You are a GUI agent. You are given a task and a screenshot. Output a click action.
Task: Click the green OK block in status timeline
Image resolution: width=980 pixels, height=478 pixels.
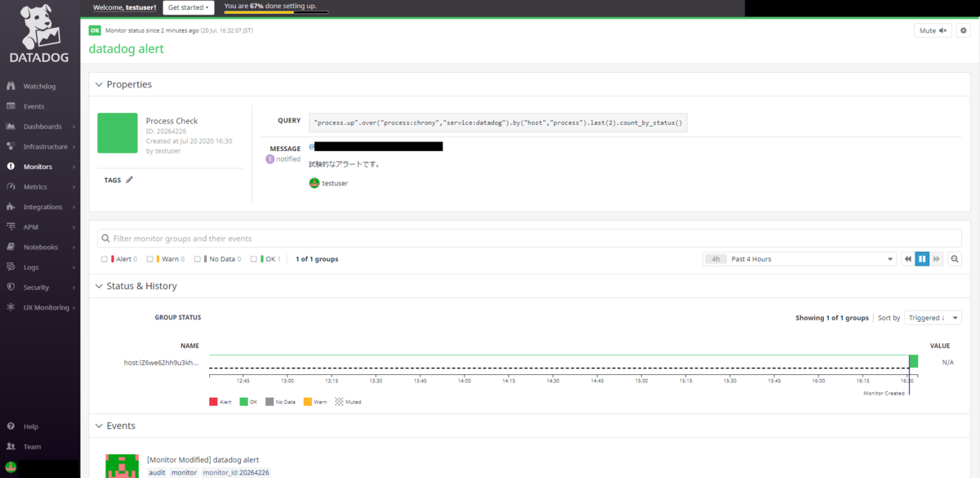coord(914,361)
